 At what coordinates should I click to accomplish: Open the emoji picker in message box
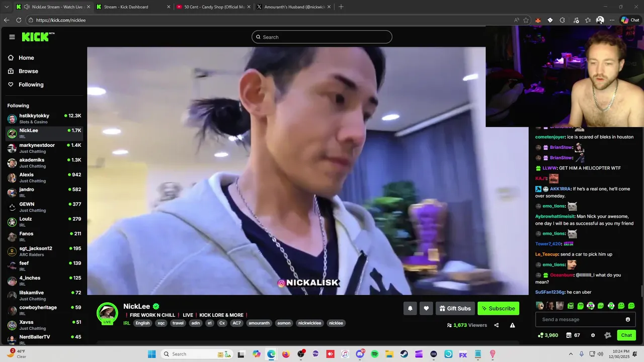pos(628,319)
